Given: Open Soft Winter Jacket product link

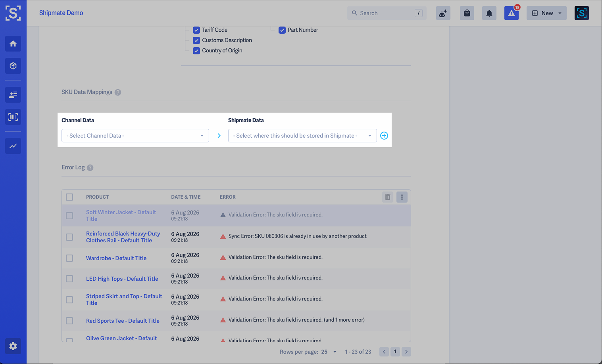Looking at the screenshot, I should [121, 216].
